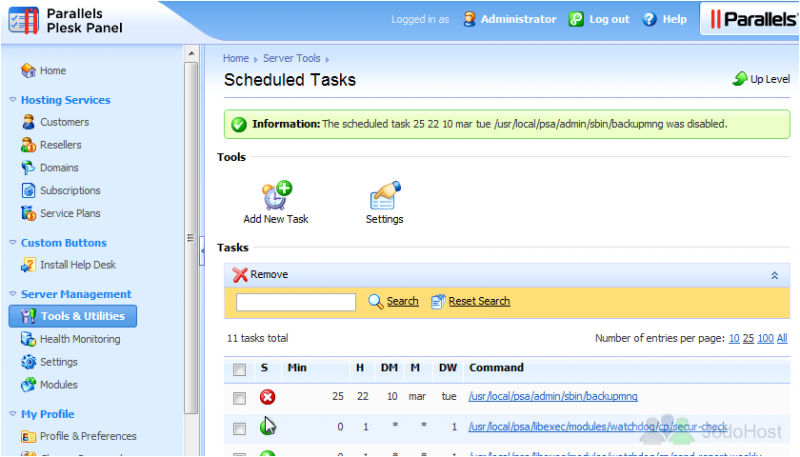Open Subscriptions in the sidebar menu

coord(70,190)
